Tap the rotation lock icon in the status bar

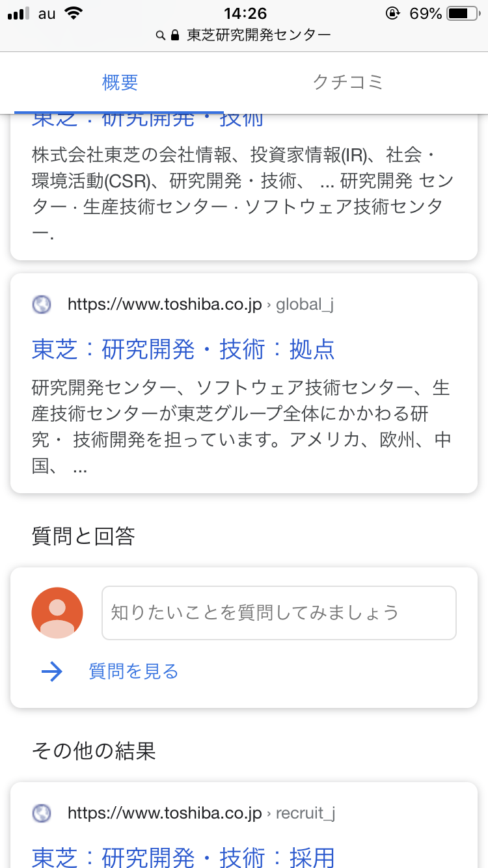pyautogui.click(x=393, y=14)
